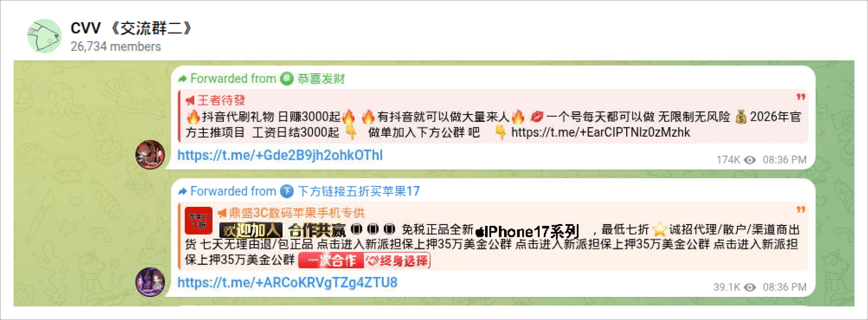Open link t.me/+Gde2B9jh2ohkOThl

point(280,155)
